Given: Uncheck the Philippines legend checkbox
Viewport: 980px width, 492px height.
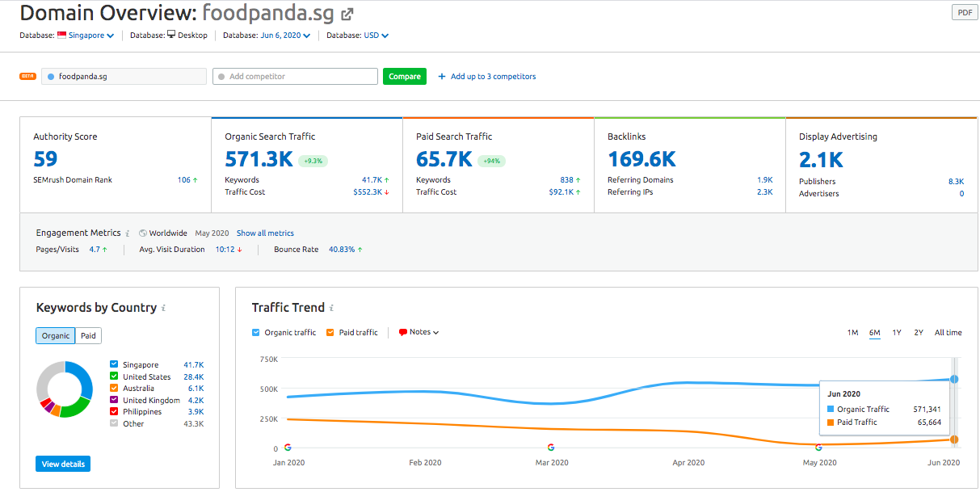Looking at the screenshot, I should point(114,411).
